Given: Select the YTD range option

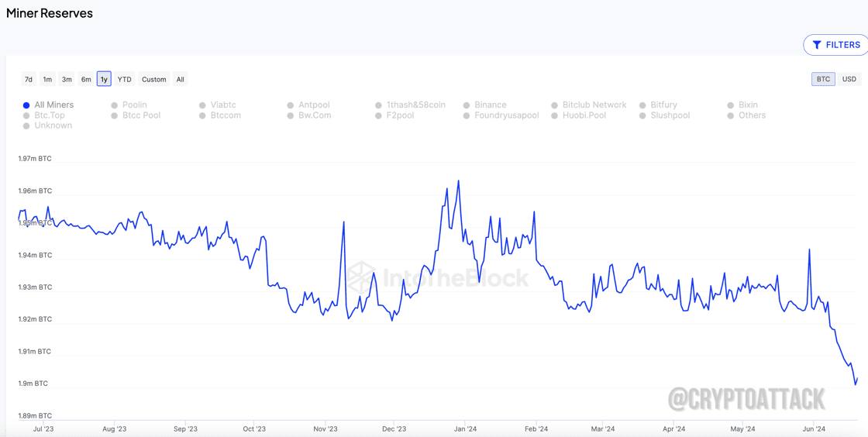Looking at the screenshot, I should [125, 79].
